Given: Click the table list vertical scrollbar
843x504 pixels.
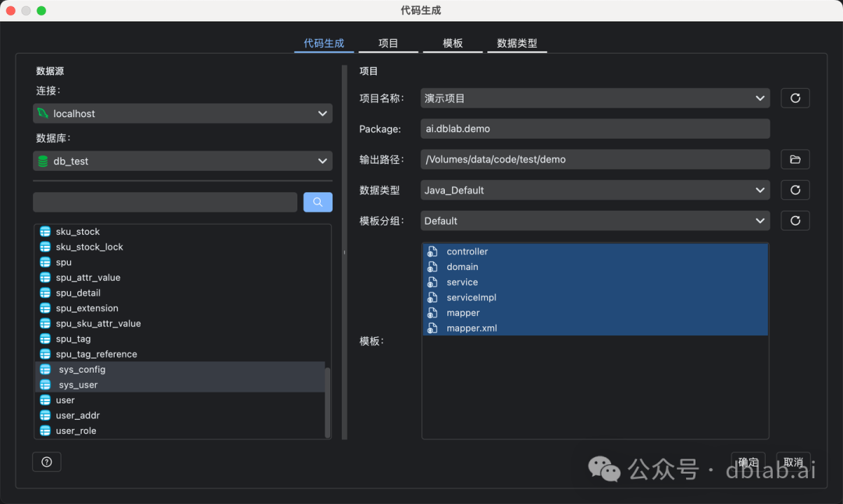Looking at the screenshot, I should [x=327, y=403].
